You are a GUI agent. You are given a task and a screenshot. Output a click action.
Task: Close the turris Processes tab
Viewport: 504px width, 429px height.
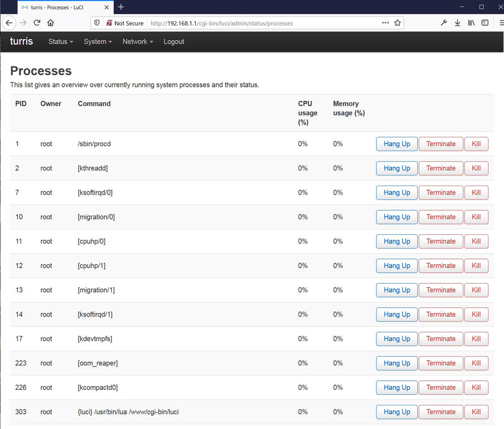(107, 7)
